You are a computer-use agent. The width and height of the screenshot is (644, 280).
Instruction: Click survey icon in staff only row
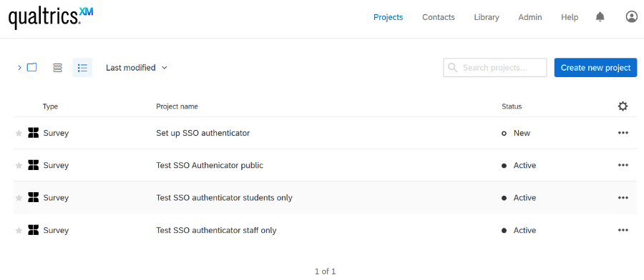coord(33,230)
